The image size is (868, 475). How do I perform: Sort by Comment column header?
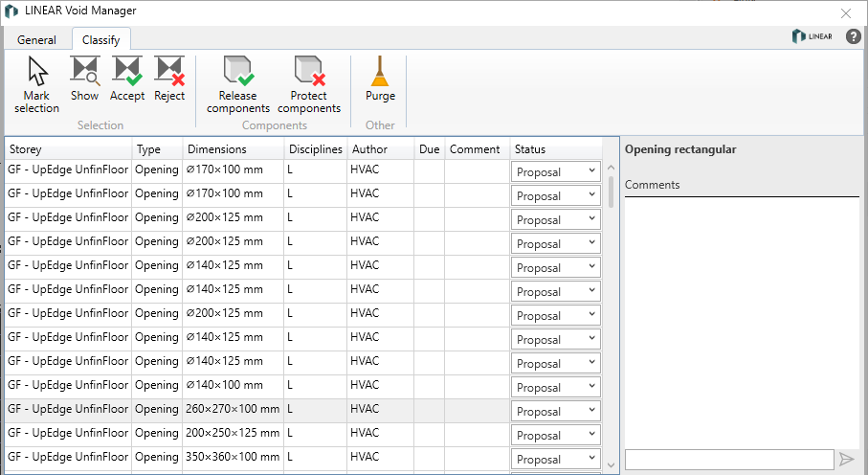(478, 149)
